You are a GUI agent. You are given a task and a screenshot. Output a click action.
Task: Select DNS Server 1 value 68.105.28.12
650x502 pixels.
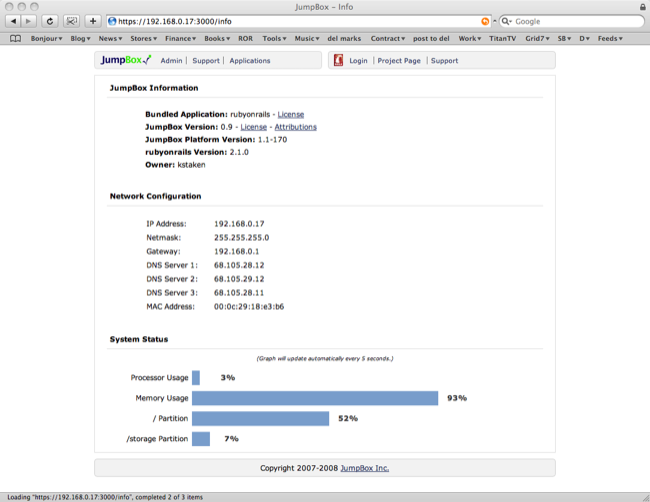tap(239, 265)
